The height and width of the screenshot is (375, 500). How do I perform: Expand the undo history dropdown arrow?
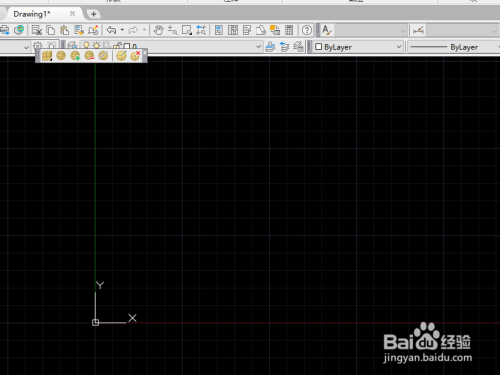[122, 30]
